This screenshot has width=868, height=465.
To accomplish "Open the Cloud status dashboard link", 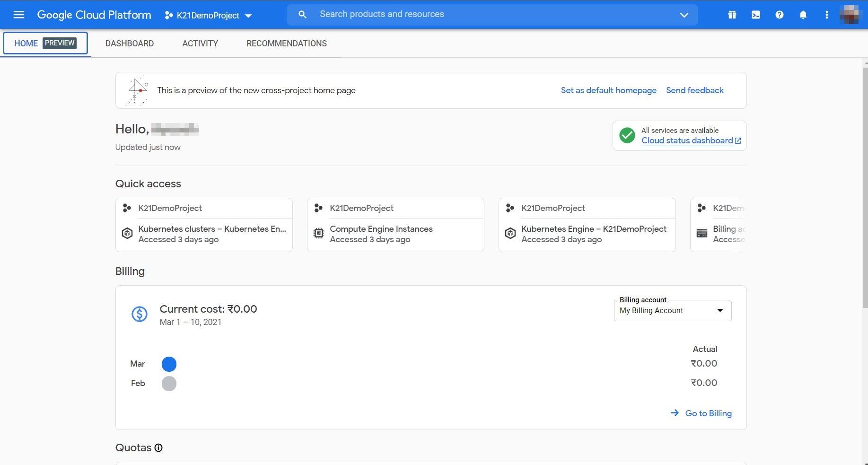I will (686, 140).
